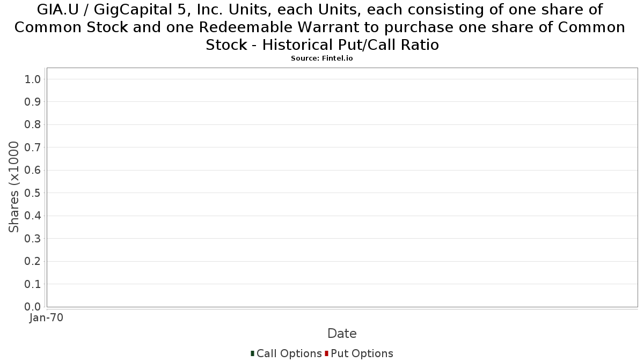Click the Shares (x1000 axis label
This screenshot has width=644, height=362.
pyautogui.click(x=14, y=187)
